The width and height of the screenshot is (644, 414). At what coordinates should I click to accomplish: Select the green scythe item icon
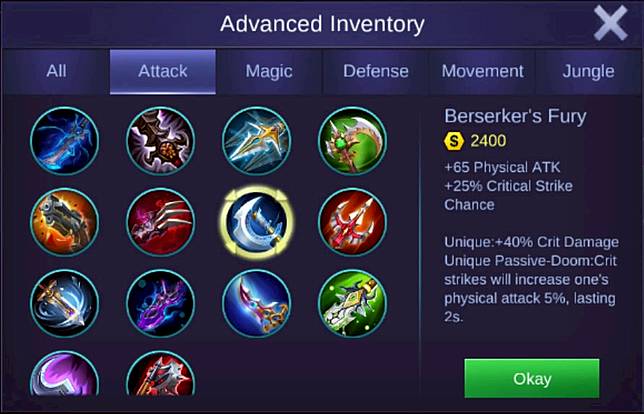click(x=353, y=141)
